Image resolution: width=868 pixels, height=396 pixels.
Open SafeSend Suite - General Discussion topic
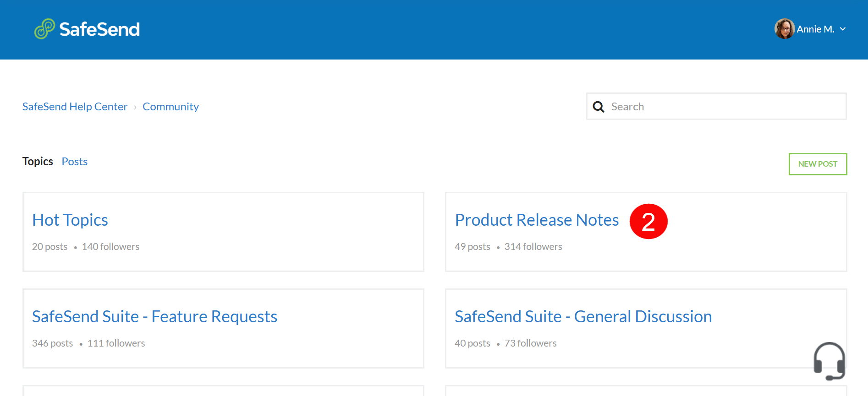coord(583,317)
